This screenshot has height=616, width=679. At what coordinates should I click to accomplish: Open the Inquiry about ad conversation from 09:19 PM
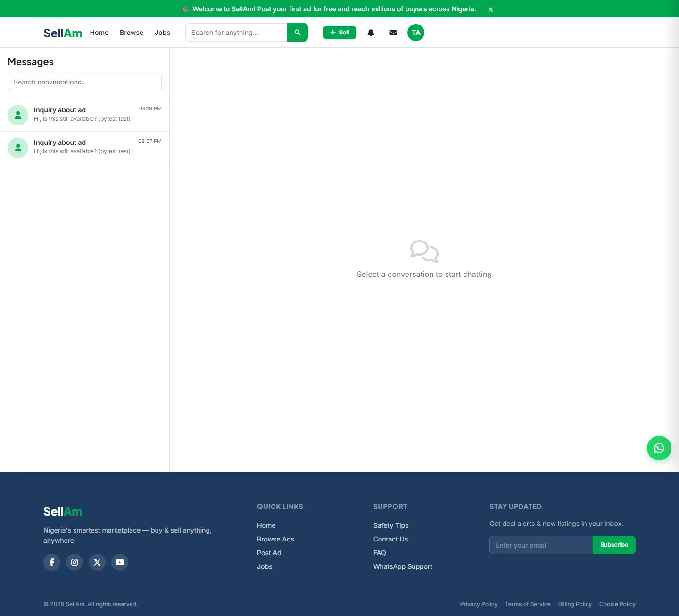click(84, 115)
